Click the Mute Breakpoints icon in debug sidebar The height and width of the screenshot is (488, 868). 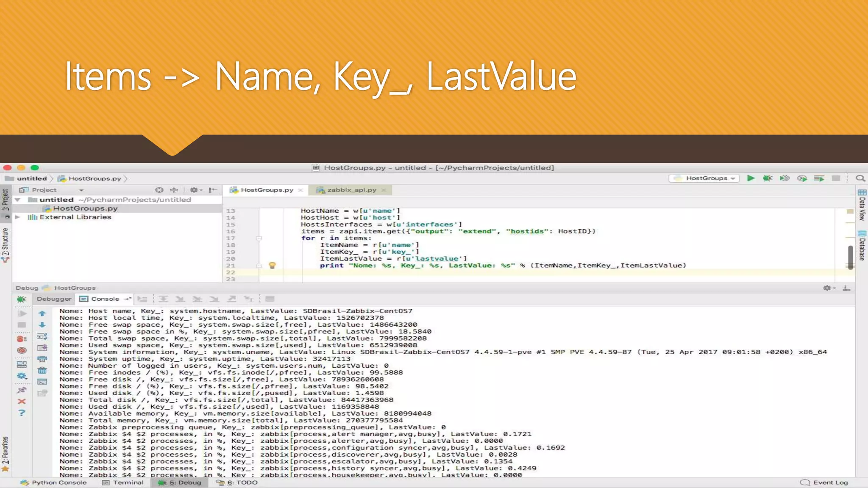(22, 350)
